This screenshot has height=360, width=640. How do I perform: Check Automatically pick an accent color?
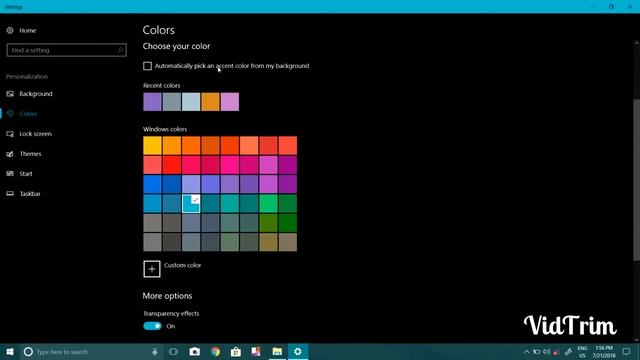point(147,66)
